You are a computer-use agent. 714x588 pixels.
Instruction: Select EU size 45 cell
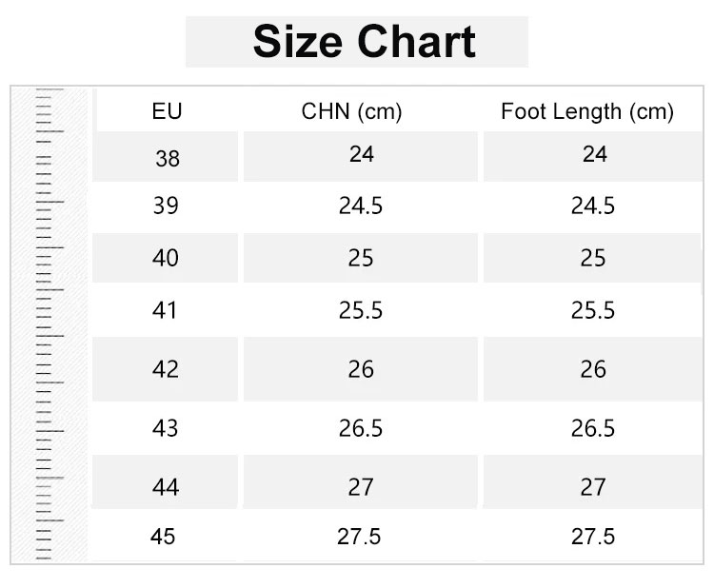pos(164,537)
